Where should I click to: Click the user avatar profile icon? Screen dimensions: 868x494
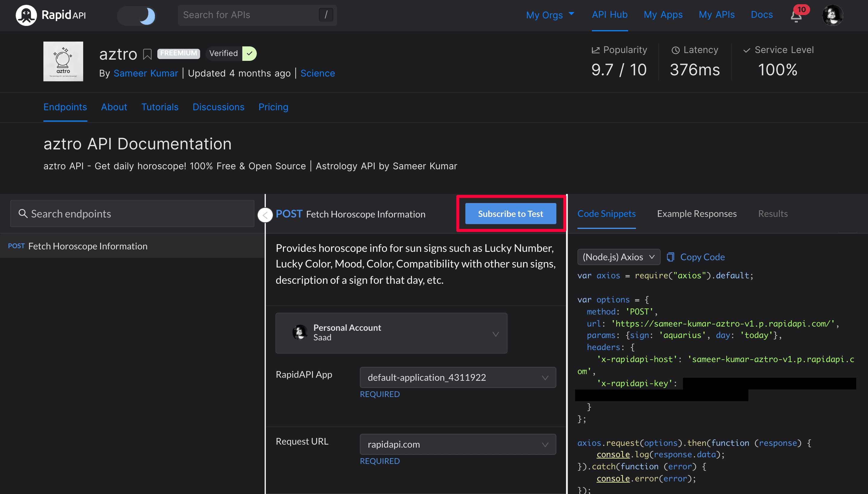pyautogui.click(x=833, y=15)
